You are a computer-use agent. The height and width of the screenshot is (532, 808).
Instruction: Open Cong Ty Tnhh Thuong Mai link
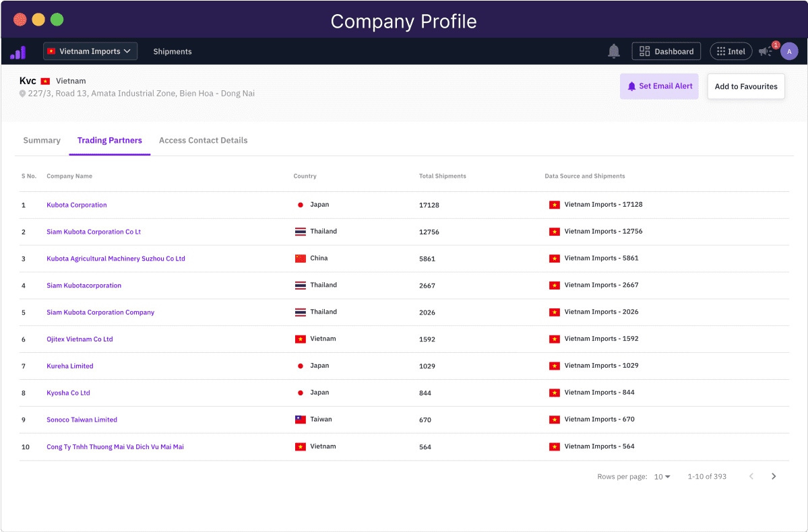[115, 447]
